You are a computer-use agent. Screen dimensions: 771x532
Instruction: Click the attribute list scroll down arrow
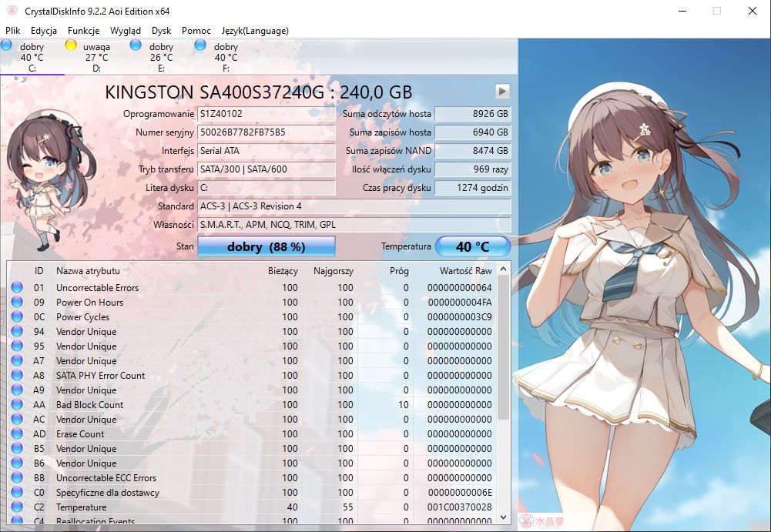pos(503,517)
